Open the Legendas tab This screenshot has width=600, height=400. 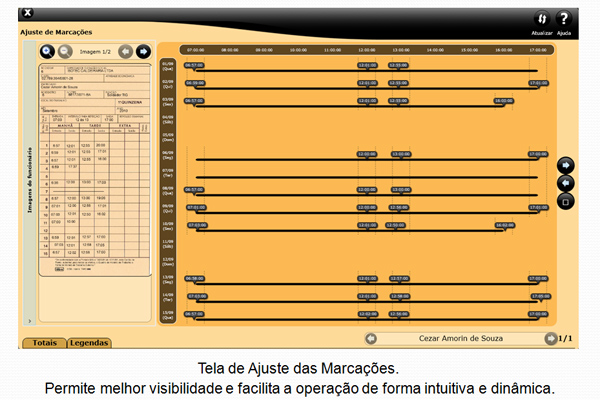click(89, 343)
